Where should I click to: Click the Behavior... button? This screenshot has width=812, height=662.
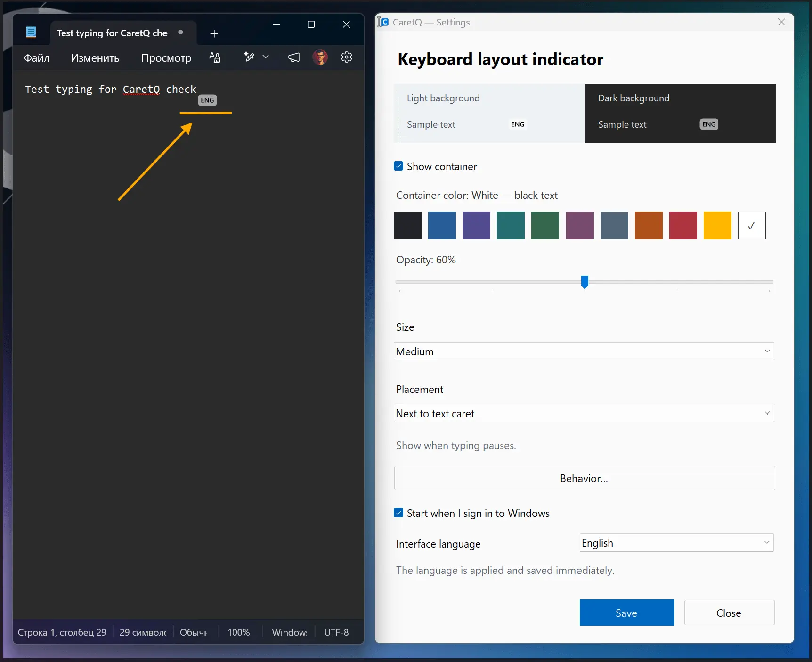point(584,478)
